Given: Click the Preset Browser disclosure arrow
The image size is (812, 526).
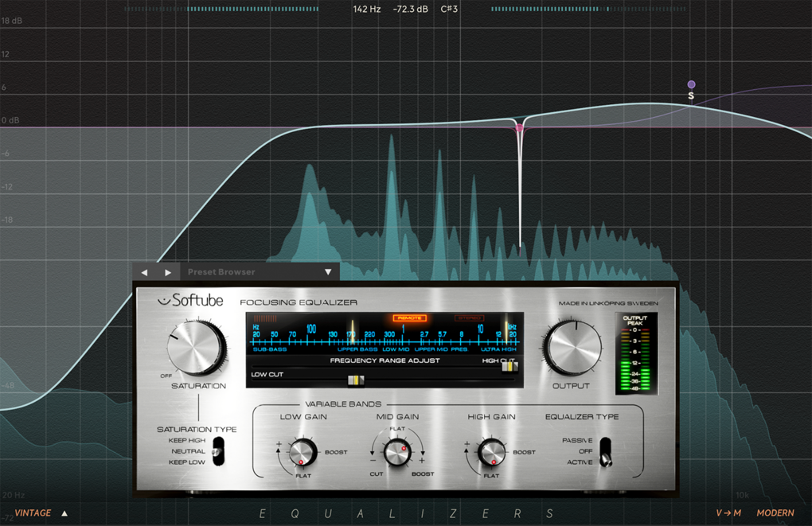Looking at the screenshot, I should point(328,271).
